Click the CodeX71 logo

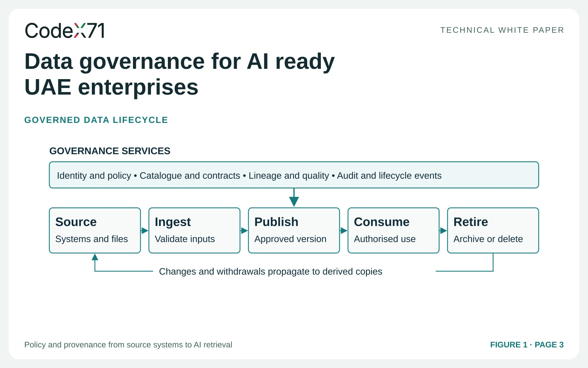[65, 31]
